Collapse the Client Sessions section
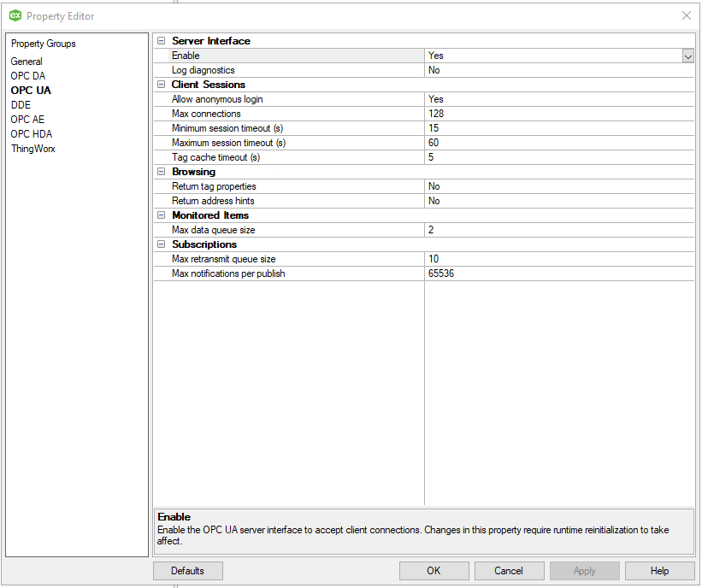 coord(161,84)
